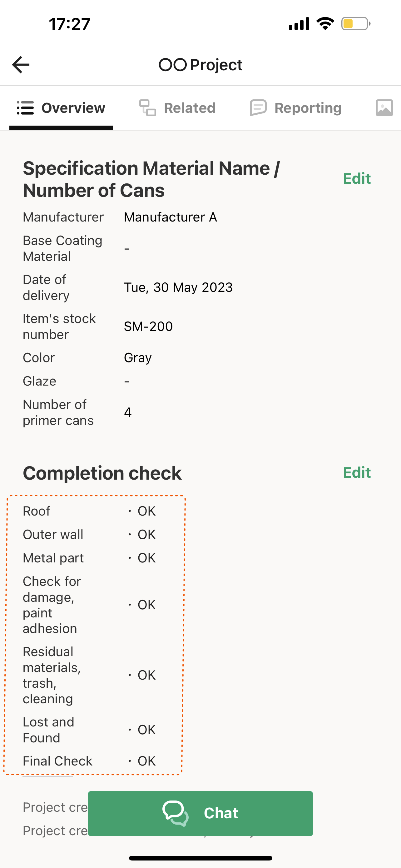Open the photos tab image icon
This screenshot has width=401, height=868.
[x=384, y=108]
